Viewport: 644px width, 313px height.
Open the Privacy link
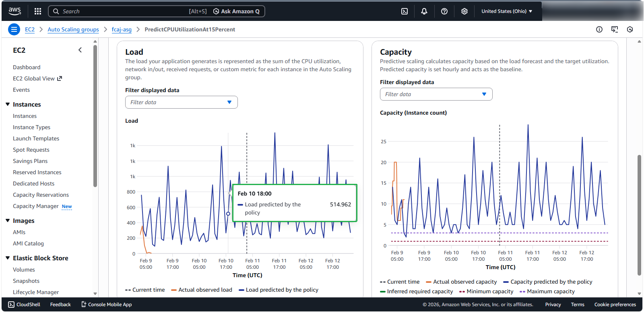553,305
